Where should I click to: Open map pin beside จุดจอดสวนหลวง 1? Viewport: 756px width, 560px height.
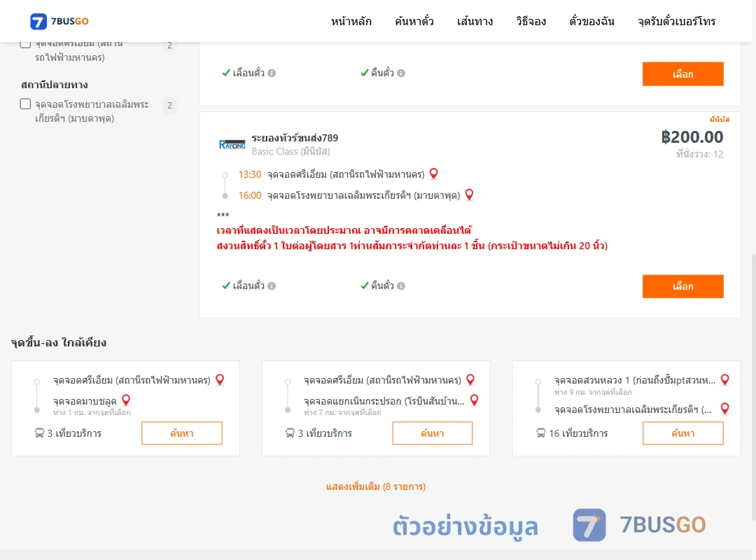[x=724, y=379]
